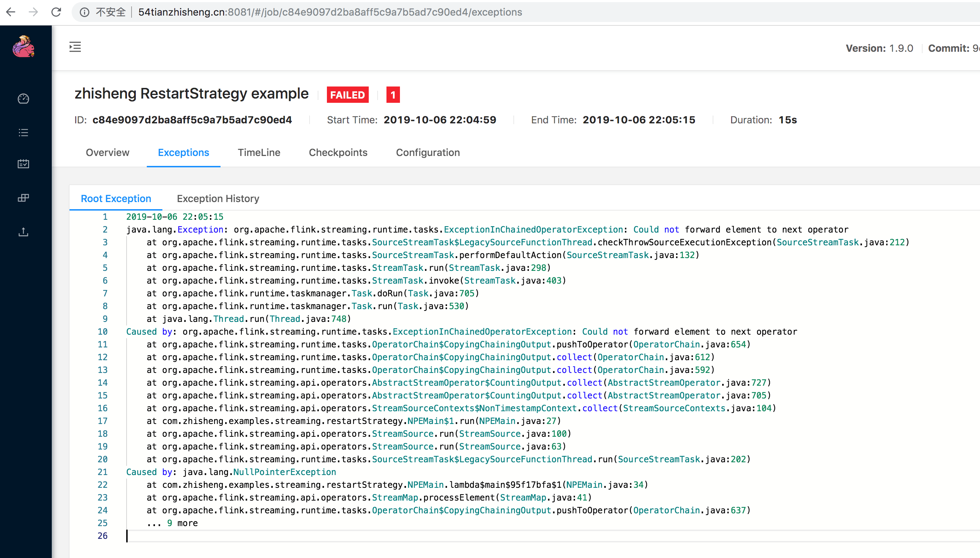Click line 3 checkThrowSourceExecutionException trace
Image resolution: width=980 pixels, height=558 pixels.
528,242
